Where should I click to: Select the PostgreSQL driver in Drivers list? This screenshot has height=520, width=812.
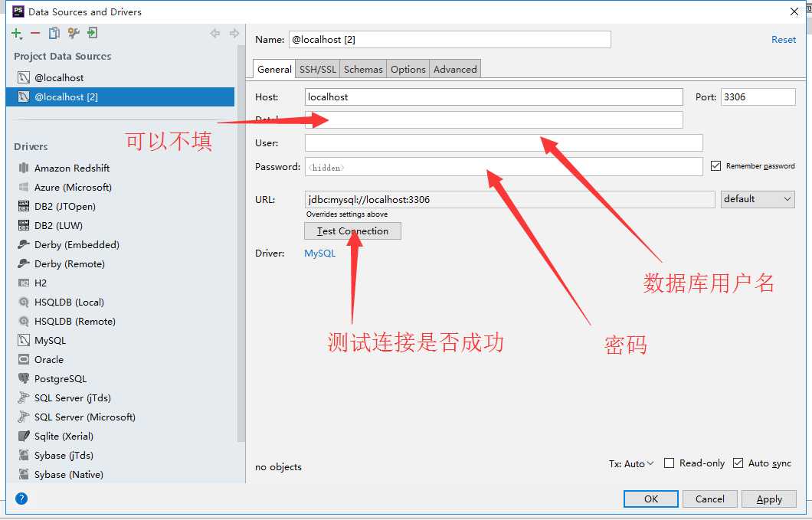pyautogui.click(x=60, y=378)
